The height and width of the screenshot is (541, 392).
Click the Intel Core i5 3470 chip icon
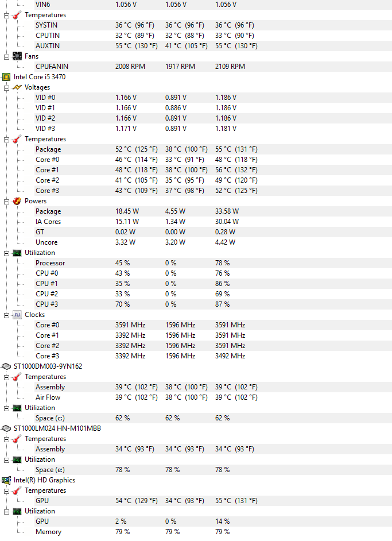tap(6, 77)
